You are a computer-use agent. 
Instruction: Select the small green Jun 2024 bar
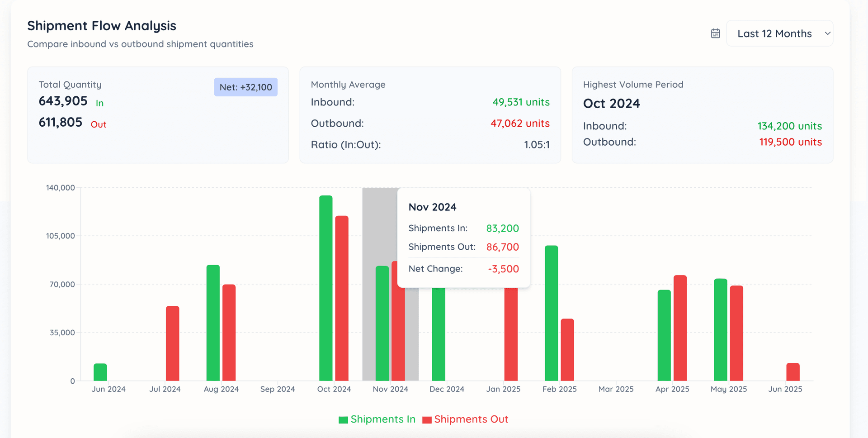(100, 372)
